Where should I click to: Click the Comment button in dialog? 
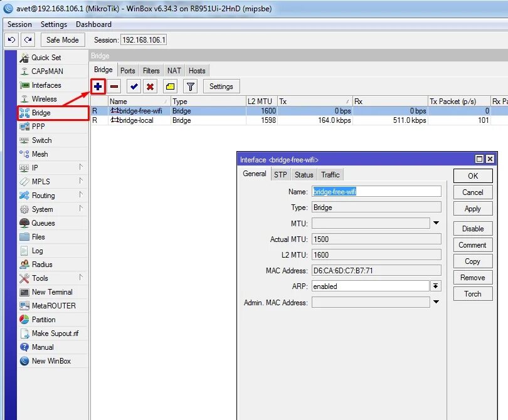[x=473, y=245]
